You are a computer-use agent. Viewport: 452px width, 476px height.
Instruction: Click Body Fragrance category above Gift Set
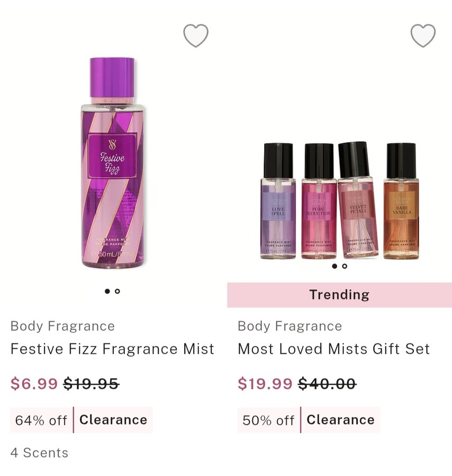pyautogui.click(x=290, y=326)
